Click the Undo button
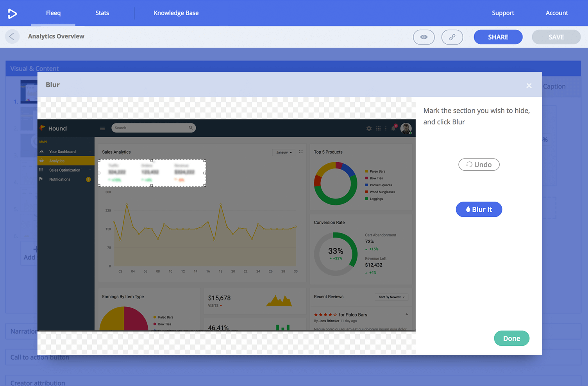Image resolution: width=588 pixels, height=386 pixels. pyautogui.click(x=479, y=164)
